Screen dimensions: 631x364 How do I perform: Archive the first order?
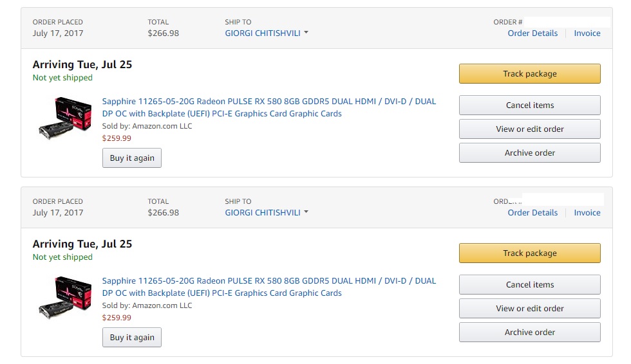(529, 153)
